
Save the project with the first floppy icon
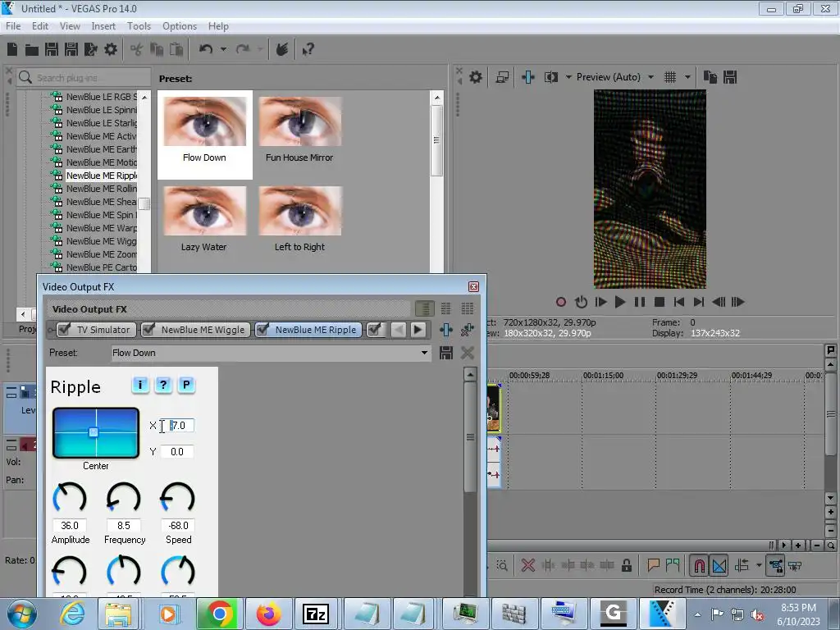point(52,50)
